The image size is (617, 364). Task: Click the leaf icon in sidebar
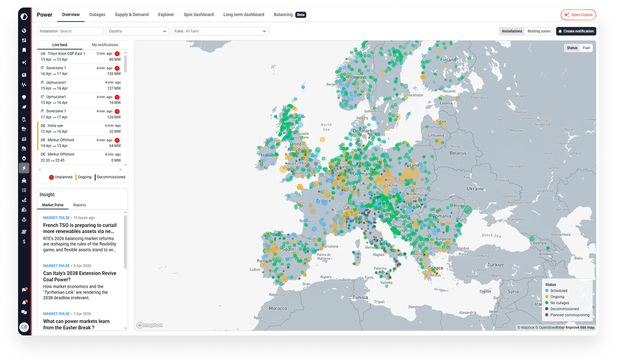tap(24, 107)
